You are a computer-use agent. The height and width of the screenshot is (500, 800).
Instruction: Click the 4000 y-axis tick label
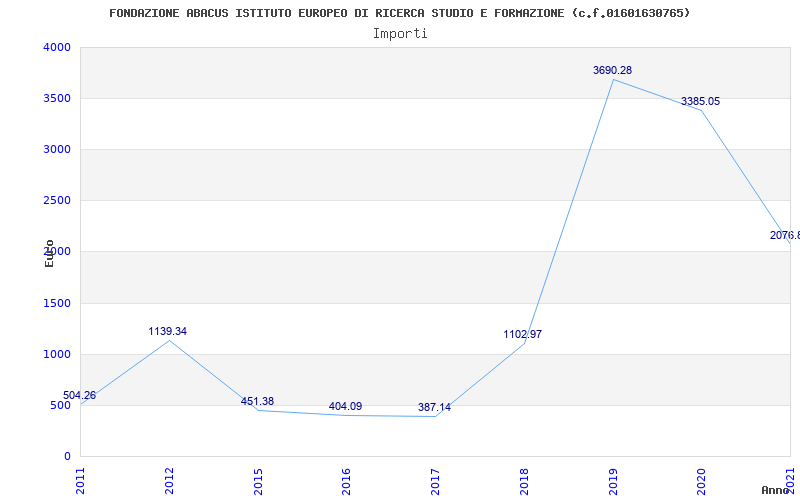click(x=57, y=48)
